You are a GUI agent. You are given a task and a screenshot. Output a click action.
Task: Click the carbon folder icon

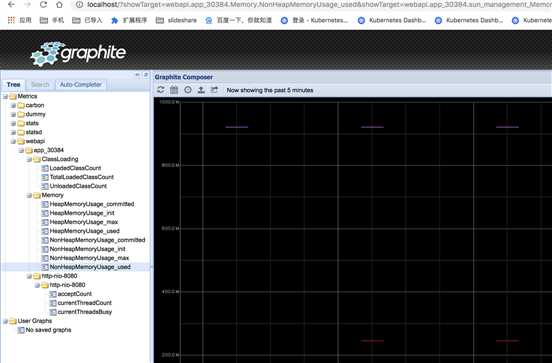[21, 105]
